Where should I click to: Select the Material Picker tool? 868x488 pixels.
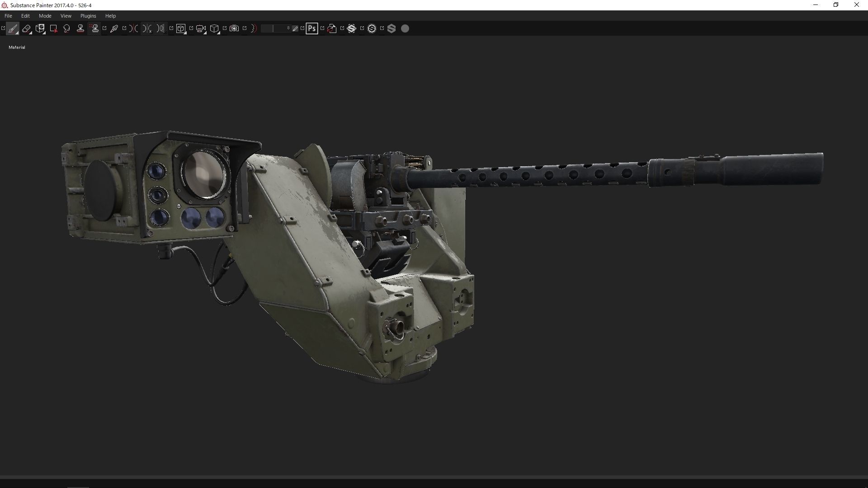click(114, 28)
